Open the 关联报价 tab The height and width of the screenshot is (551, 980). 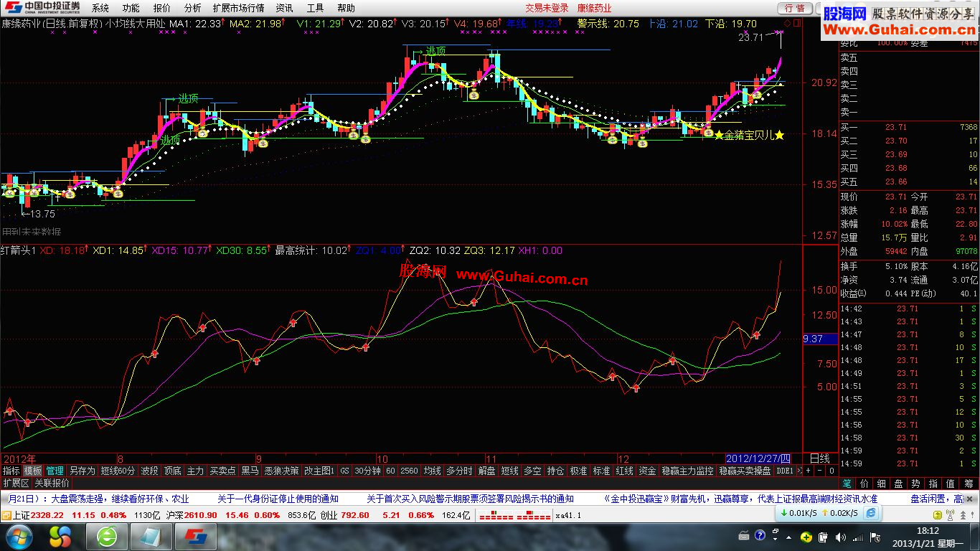(x=52, y=483)
